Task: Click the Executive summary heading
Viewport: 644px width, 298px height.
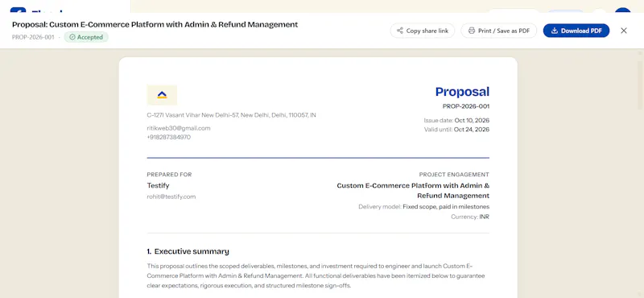Action: 188,251
